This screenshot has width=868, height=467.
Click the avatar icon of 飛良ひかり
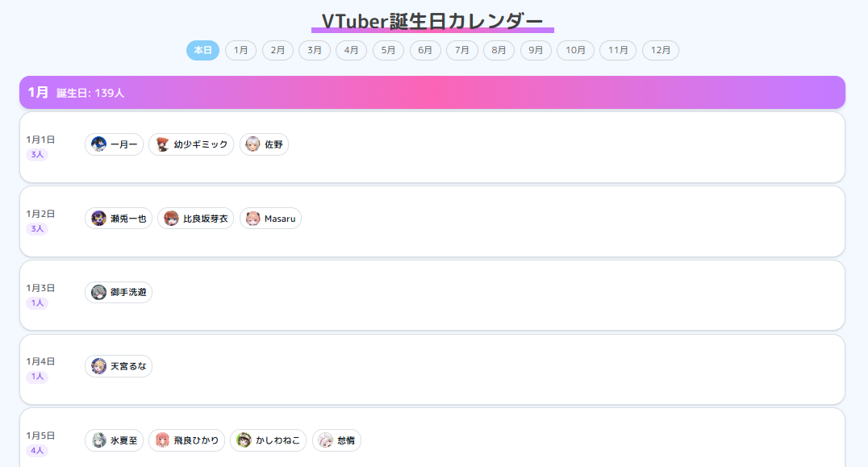pyautogui.click(x=162, y=440)
